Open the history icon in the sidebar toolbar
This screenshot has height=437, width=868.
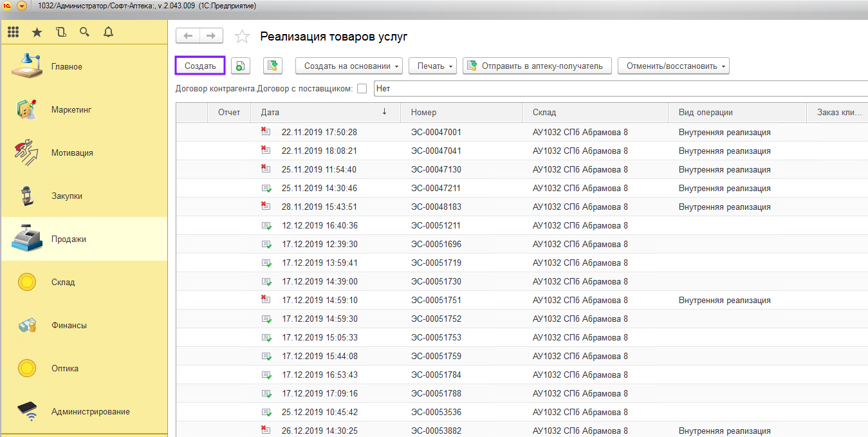click(61, 32)
